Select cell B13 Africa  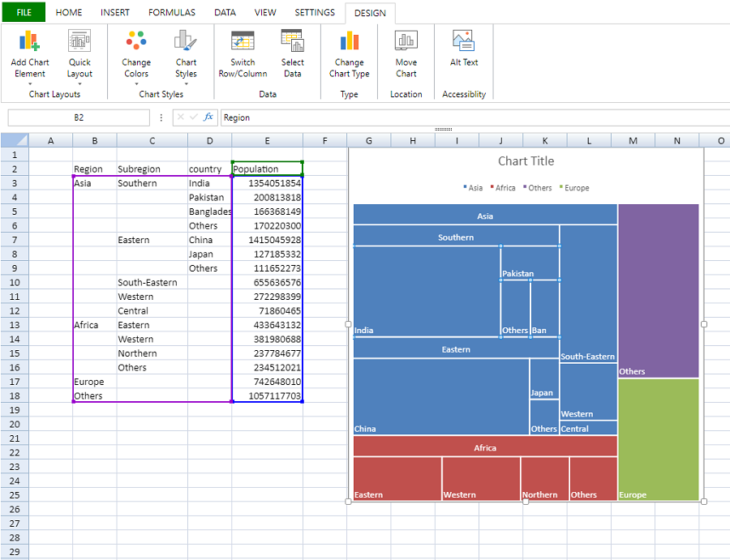95,325
